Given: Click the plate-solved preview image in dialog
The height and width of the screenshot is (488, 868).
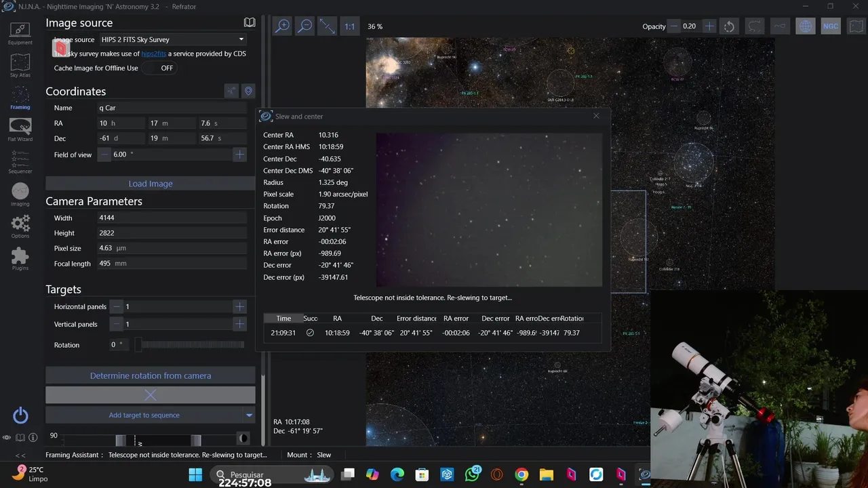Looking at the screenshot, I should pos(489,209).
